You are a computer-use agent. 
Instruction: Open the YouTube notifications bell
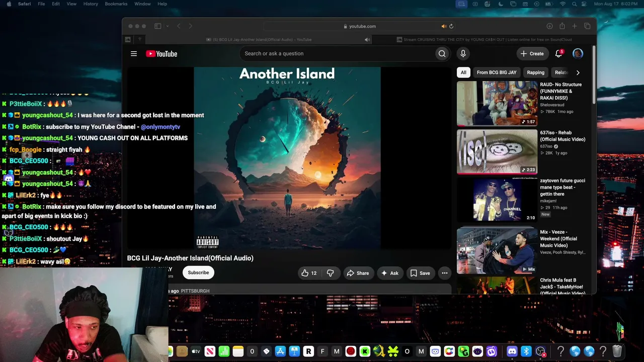pos(558,54)
